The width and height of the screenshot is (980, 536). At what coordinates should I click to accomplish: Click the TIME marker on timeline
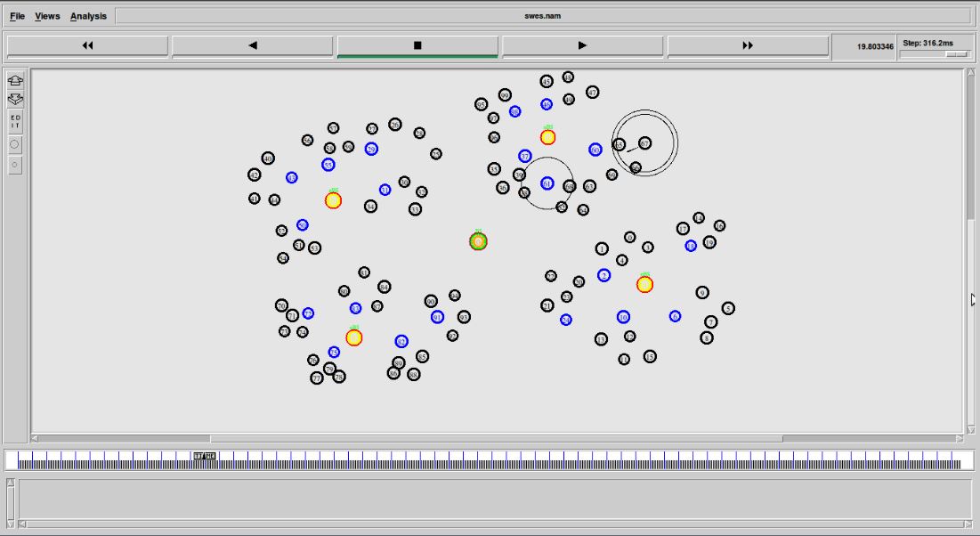(205, 456)
